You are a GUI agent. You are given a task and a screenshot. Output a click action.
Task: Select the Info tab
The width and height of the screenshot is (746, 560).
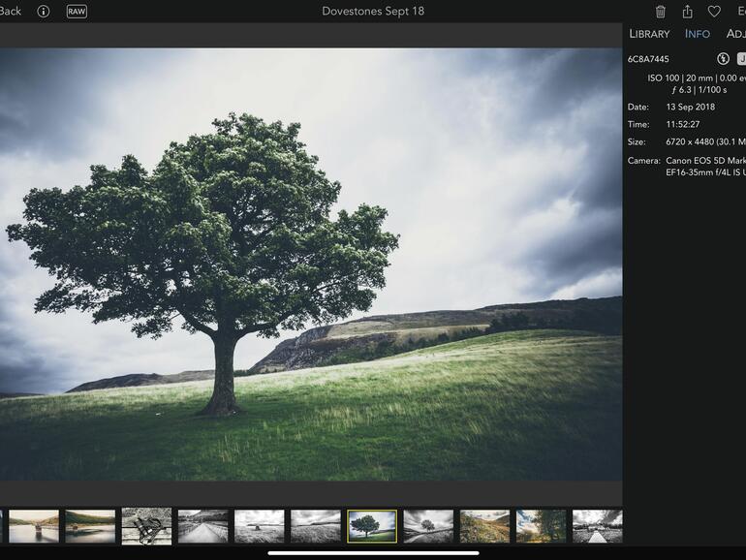pyautogui.click(x=698, y=34)
